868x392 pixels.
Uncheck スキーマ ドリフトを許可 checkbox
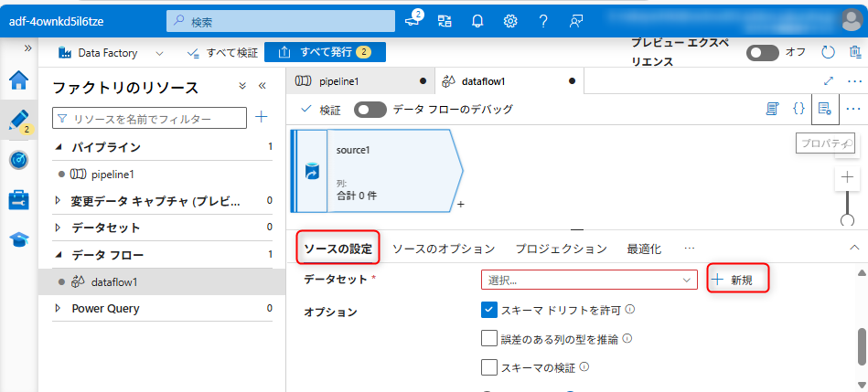[488, 310]
